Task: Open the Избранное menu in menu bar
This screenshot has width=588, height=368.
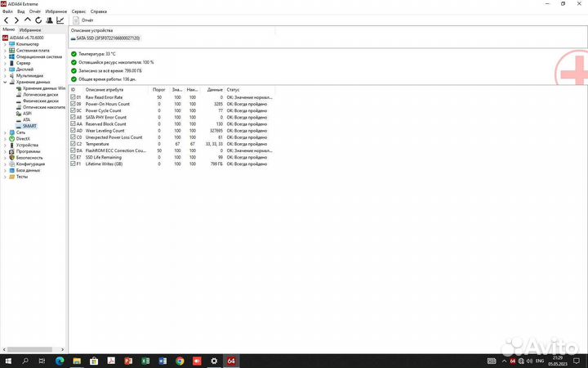Action: click(56, 11)
